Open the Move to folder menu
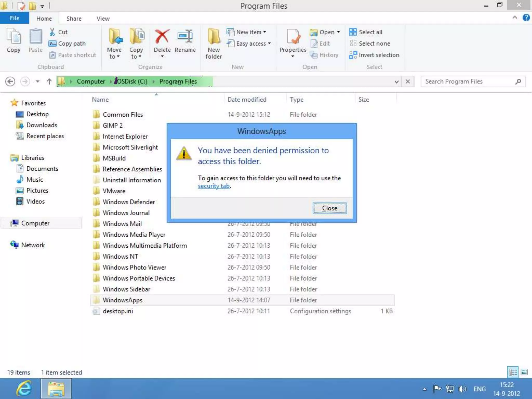 pyautogui.click(x=114, y=43)
